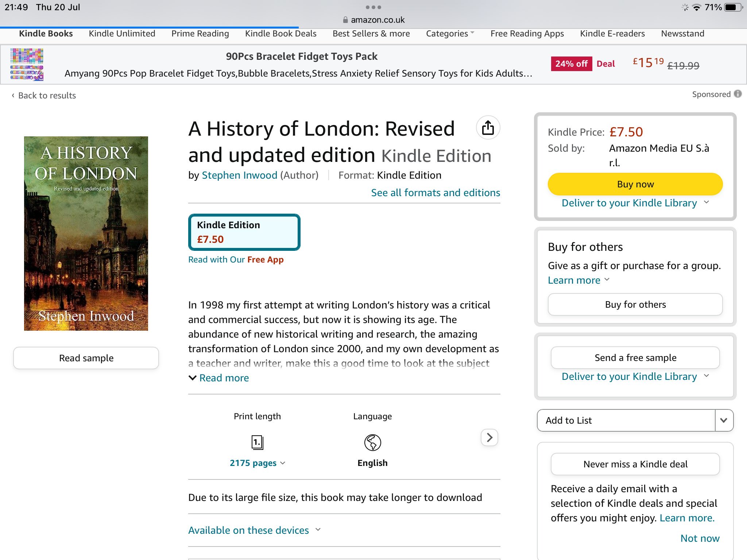Click the print length page icon
The height and width of the screenshot is (560, 747).
257,443
